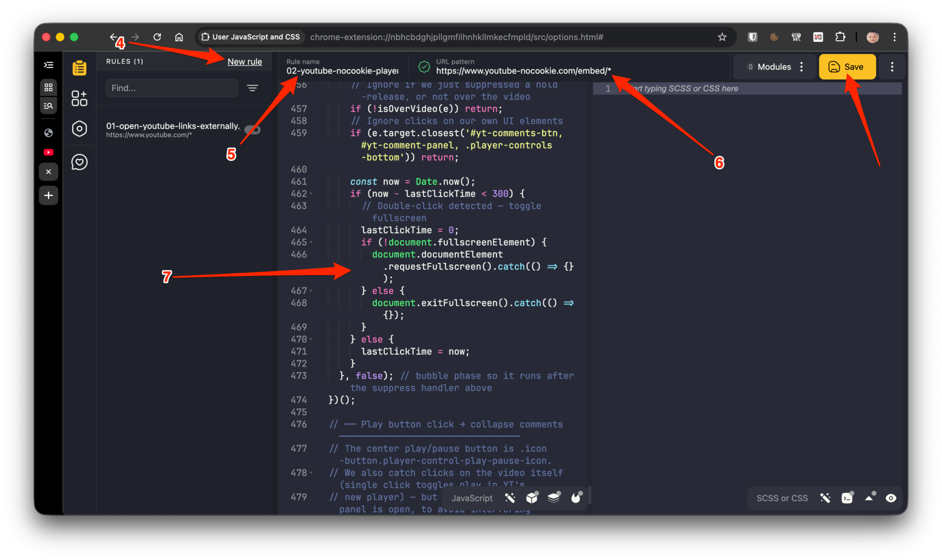
Task: Click the CSS magic wand format icon
Action: [825, 498]
